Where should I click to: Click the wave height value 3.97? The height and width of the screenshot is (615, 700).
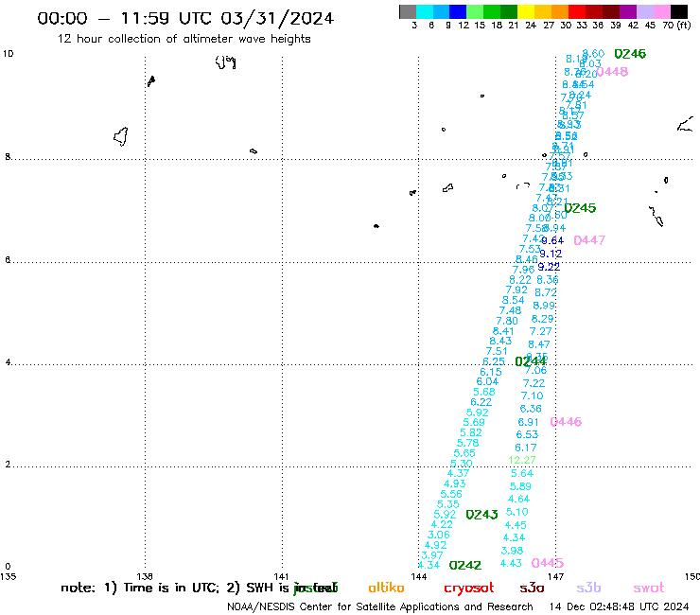tap(431, 555)
